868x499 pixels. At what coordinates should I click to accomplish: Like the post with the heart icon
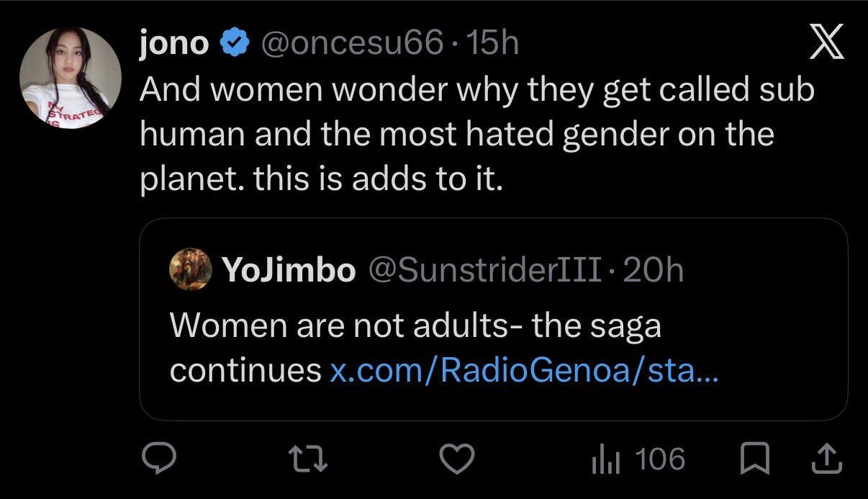point(457,459)
